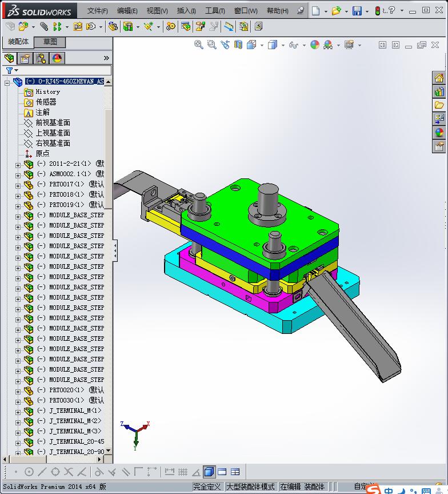Open the View Orientation dropdown arrow
The height and width of the screenshot is (494, 448).
point(262,45)
